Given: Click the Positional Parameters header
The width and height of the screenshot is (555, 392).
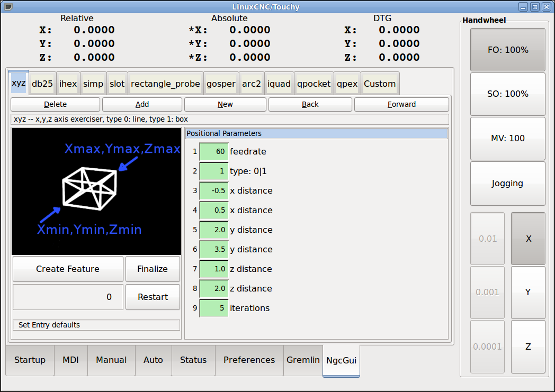Looking at the screenshot, I should click(x=317, y=134).
